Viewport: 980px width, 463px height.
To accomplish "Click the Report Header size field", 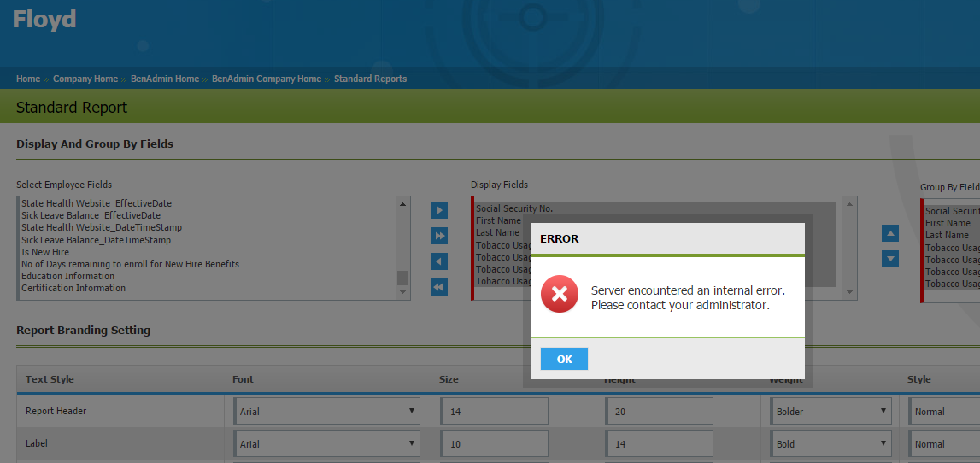I will pyautogui.click(x=496, y=411).
